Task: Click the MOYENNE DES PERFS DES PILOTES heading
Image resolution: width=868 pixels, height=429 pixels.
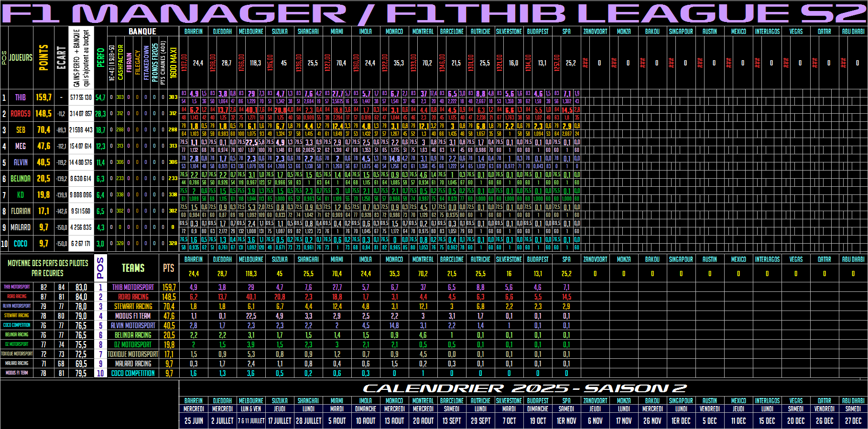Action: (x=48, y=268)
